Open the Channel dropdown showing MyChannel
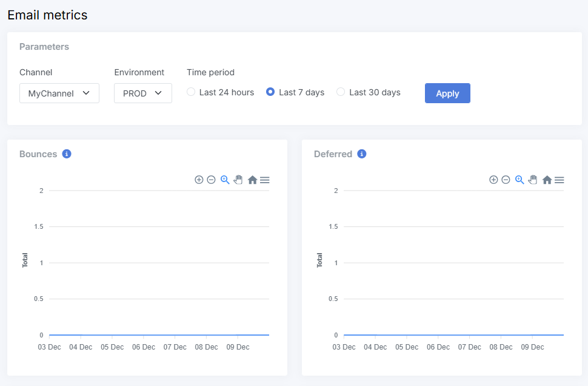588x386 pixels. (59, 93)
